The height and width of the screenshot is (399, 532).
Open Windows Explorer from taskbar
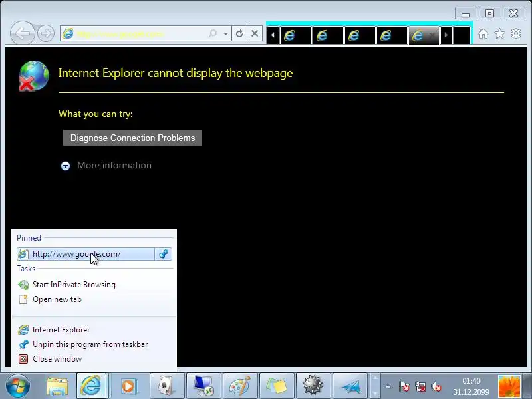click(57, 386)
